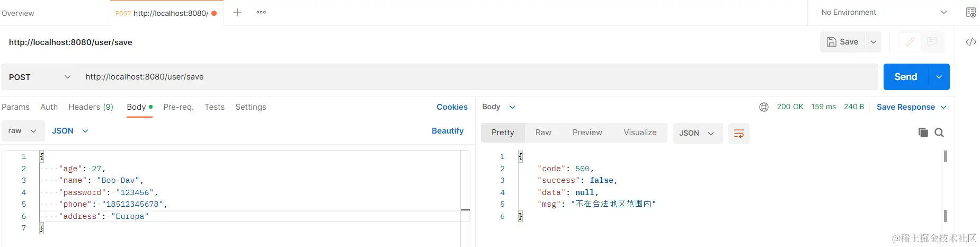Open the raw body type dropdown
The height and width of the screenshot is (247, 980).
coord(22,131)
